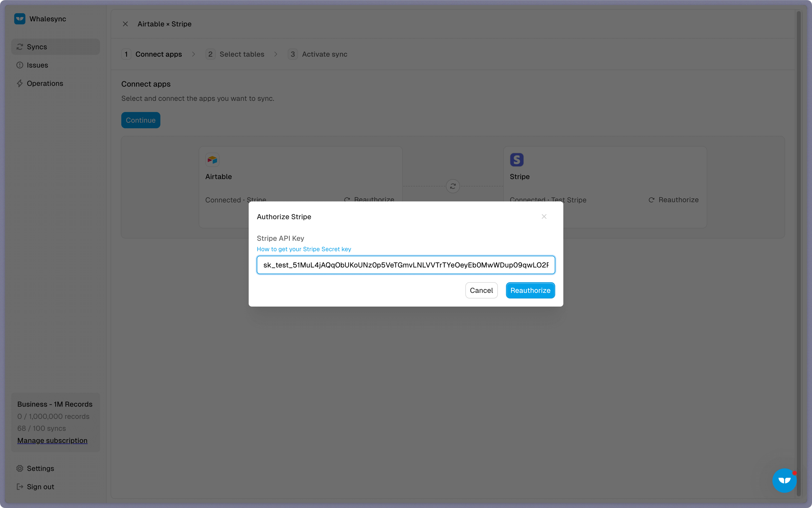This screenshot has height=508, width=812.
Task: Click Sign out in the sidebar
Action: (x=55, y=486)
